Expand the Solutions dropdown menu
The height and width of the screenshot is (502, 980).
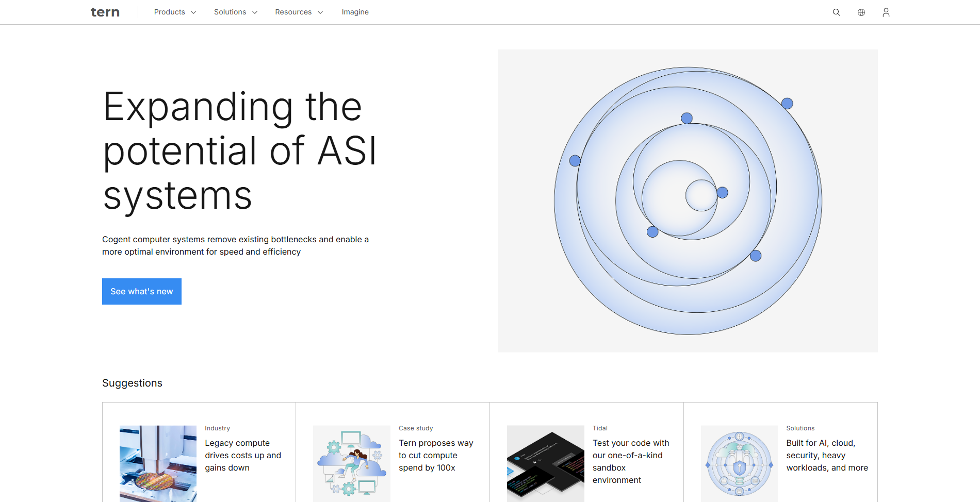[235, 12]
